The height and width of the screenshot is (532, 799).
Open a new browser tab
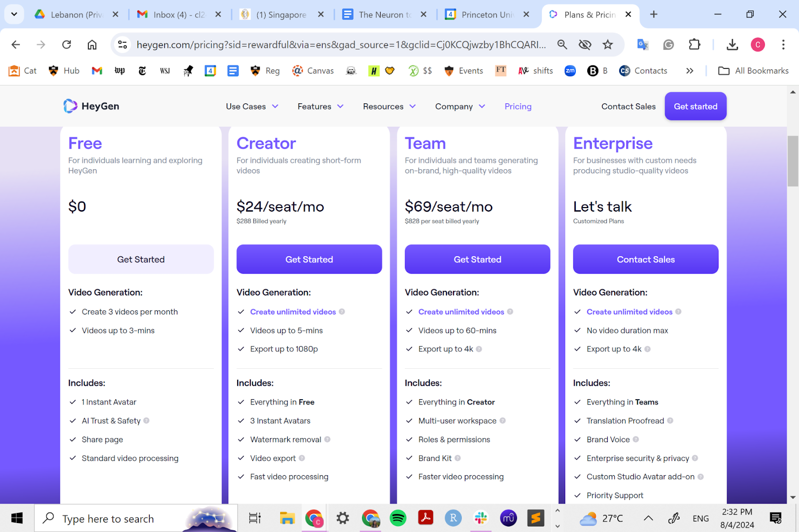coord(654,14)
